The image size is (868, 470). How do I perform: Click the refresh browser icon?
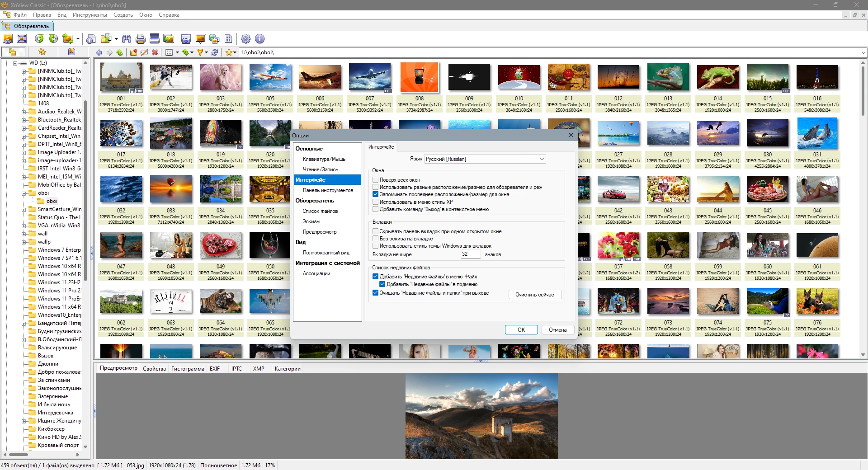(215, 52)
